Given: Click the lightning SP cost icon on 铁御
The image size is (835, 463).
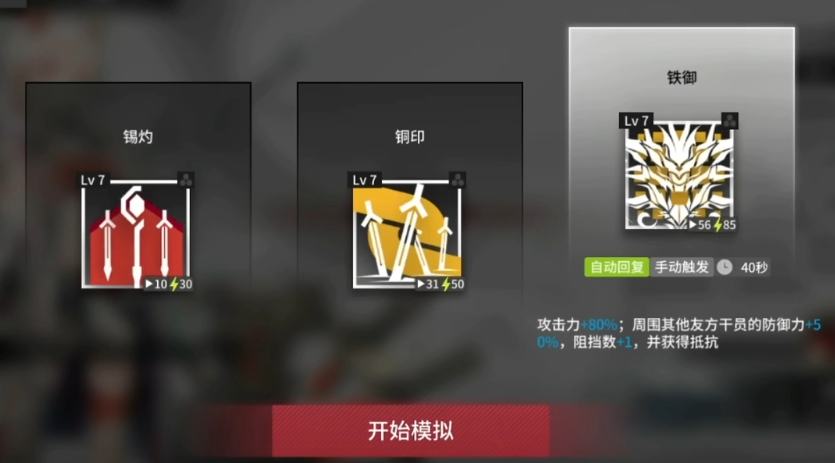Looking at the screenshot, I should point(718,225).
